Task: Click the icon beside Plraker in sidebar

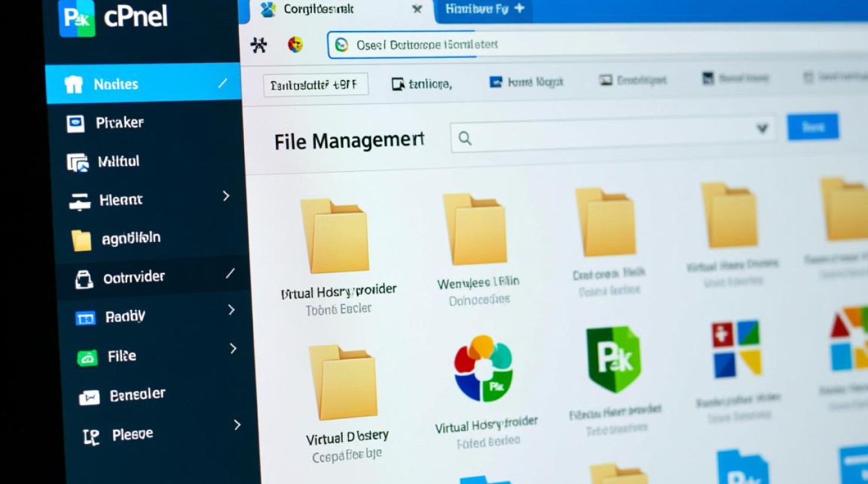Action: pos(76,123)
